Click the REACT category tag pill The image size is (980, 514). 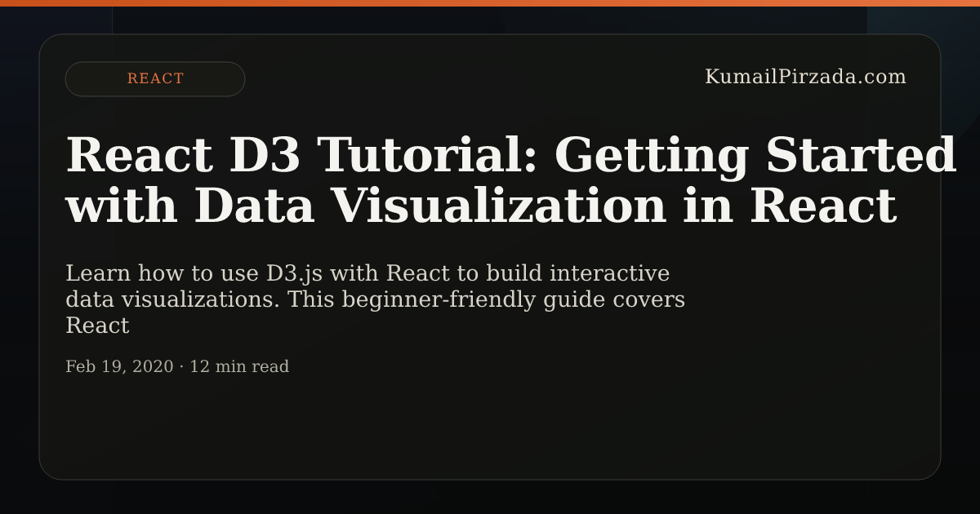click(154, 78)
